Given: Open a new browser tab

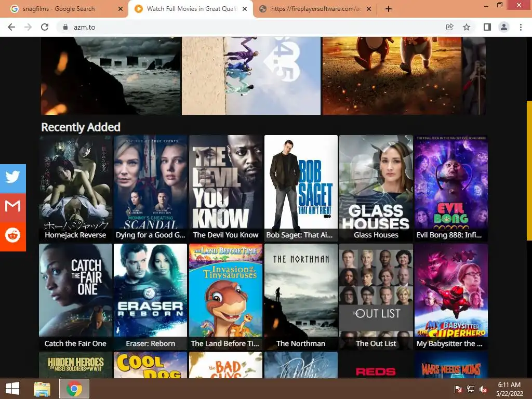Looking at the screenshot, I should pyautogui.click(x=389, y=9).
